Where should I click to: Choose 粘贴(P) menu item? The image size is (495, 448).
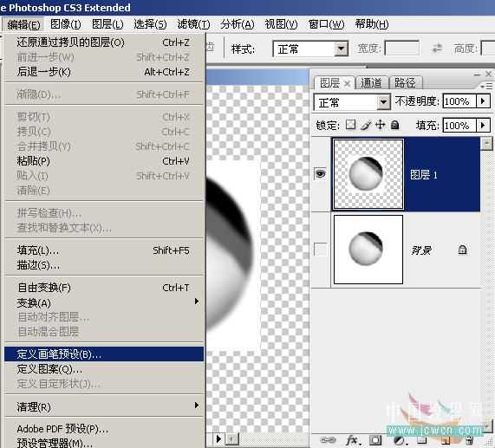point(104,161)
